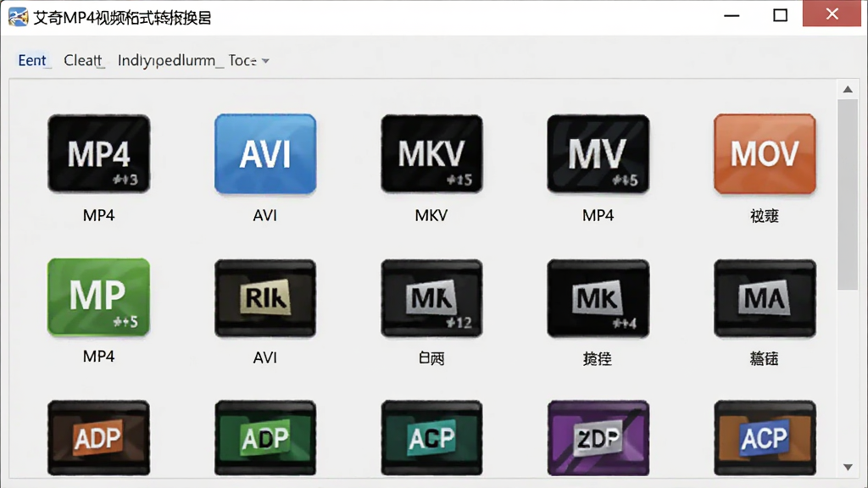Click the AVI caption under the RIK icon
Screen dimensions: 868x488
pyautogui.click(x=265, y=358)
